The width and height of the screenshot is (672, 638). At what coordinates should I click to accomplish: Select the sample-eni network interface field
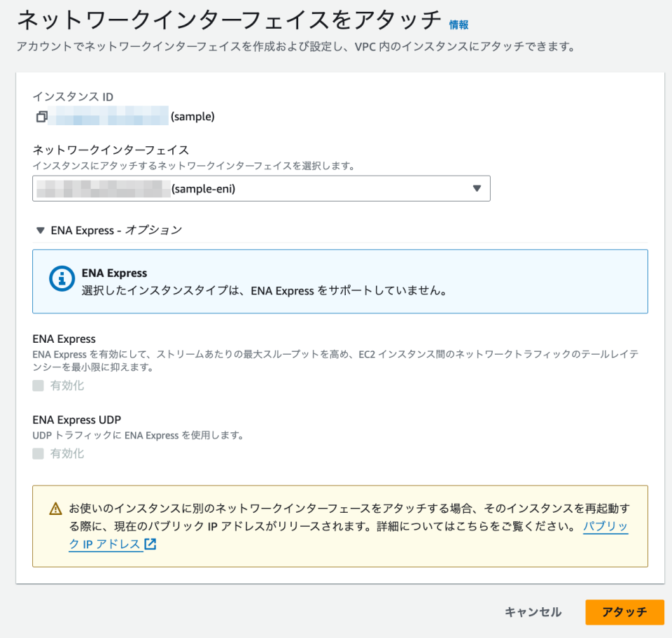pos(261,188)
